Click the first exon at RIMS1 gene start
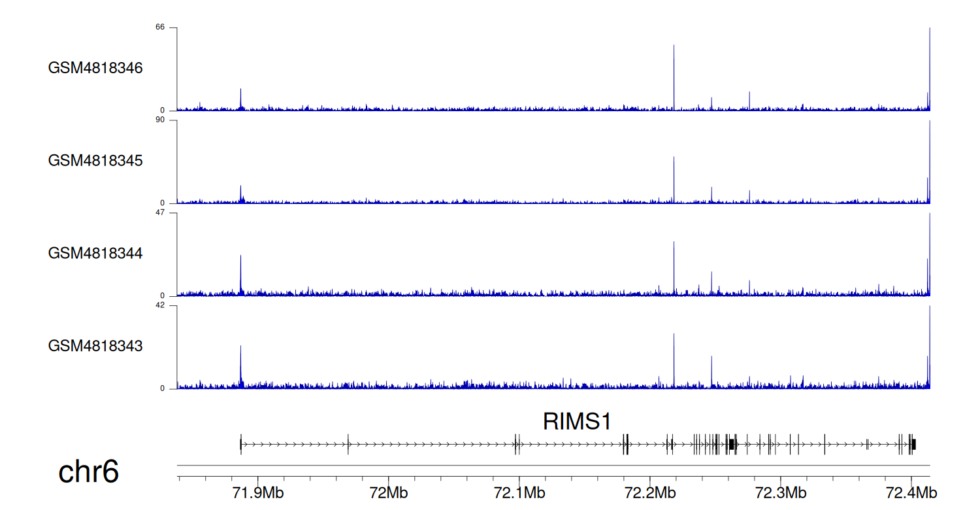Screen dimensions: 980x510 pos(240,444)
